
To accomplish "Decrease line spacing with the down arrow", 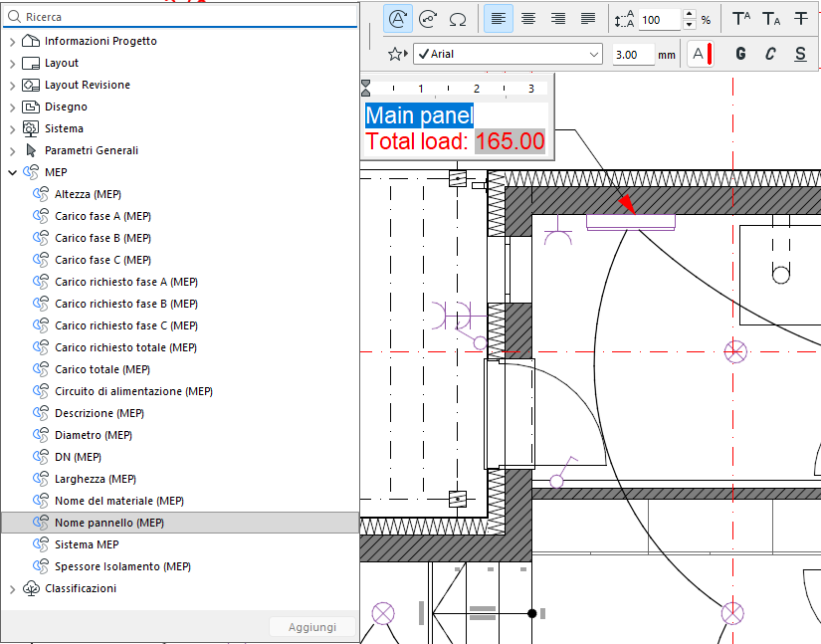I will [x=690, y=25].
